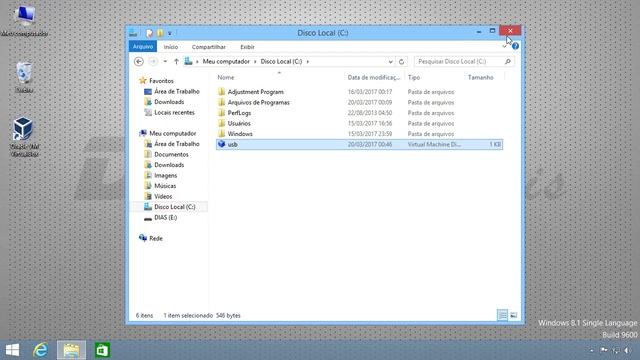The width and height of the screenshot is (640, 360).
Task: Switch to details view layout button
Action: coord(502,315)
